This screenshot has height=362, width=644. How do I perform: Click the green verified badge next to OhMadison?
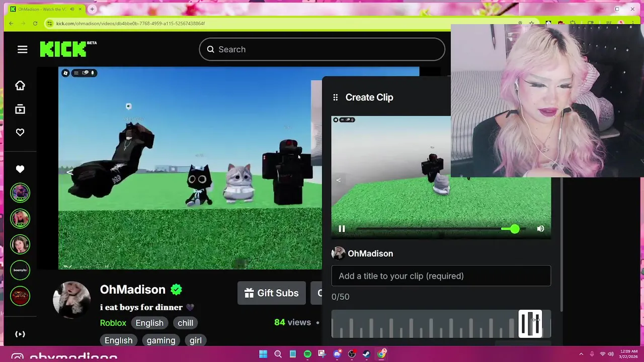click(x=176, y=290)
